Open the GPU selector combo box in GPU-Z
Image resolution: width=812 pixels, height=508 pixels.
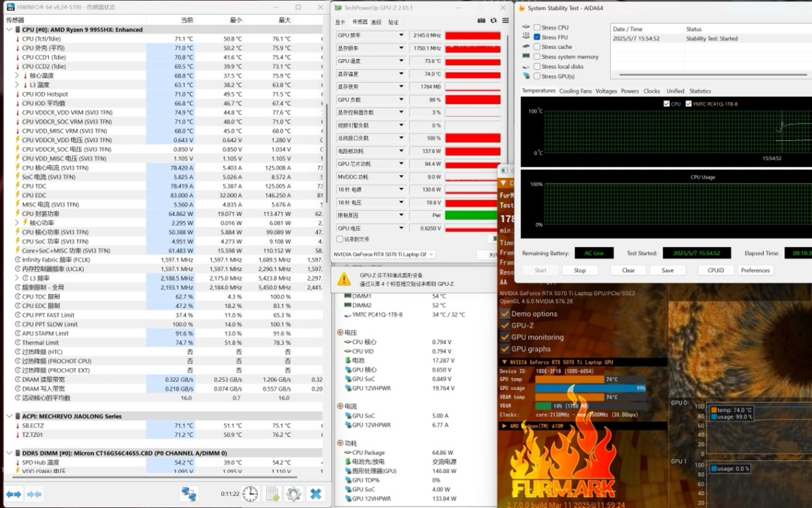[383, 255]
